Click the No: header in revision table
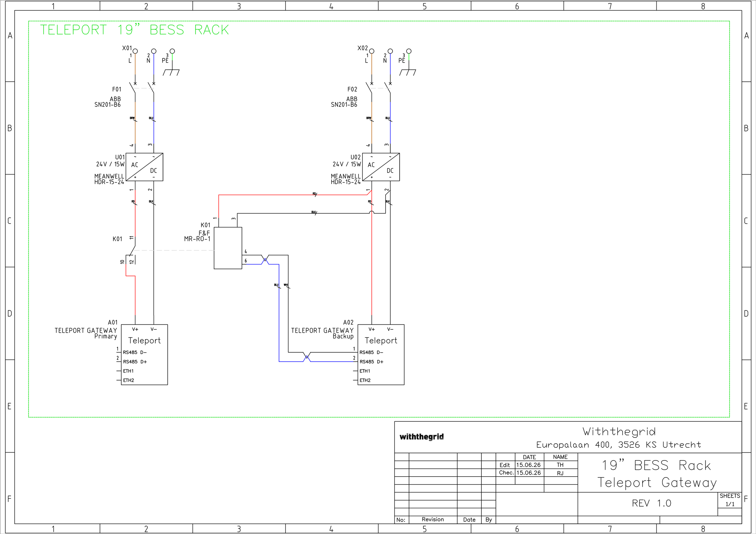756x534 pixels. tap(401, 520)
